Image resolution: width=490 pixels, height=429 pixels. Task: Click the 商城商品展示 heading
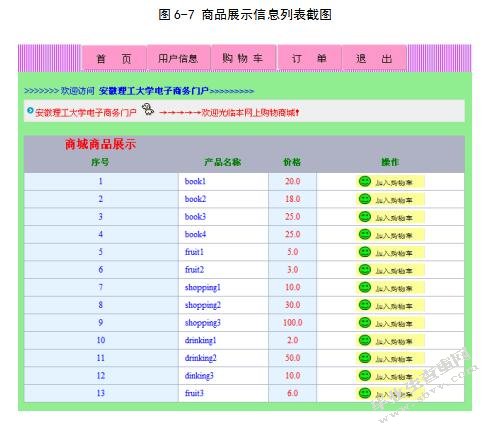pos(101,144)
